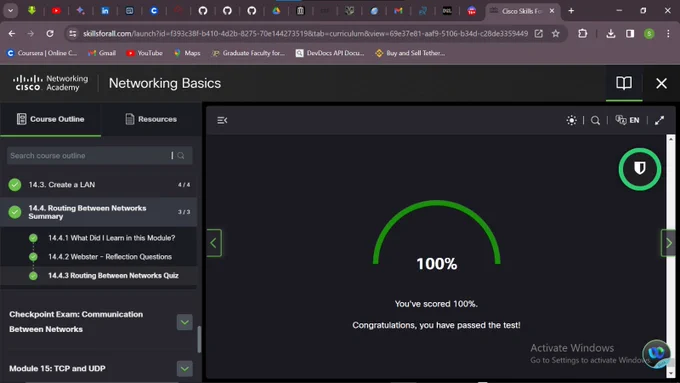The width and height of the screenshot is (680, 383).
Task: Click "Congratulations, you have passed the test!"
Action: point(436,325)
